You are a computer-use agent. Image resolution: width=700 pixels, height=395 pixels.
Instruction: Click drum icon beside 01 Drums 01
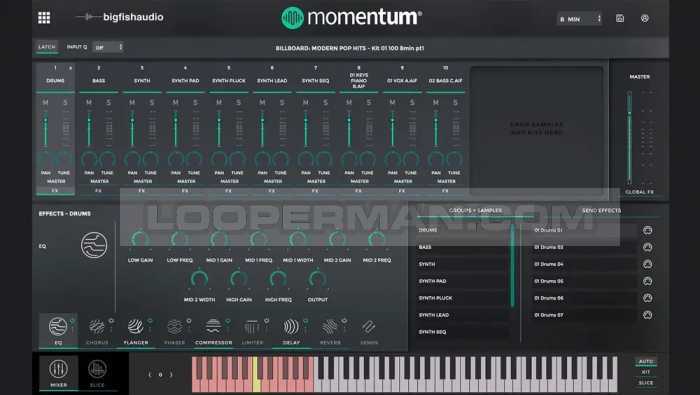tap(648, 230)
